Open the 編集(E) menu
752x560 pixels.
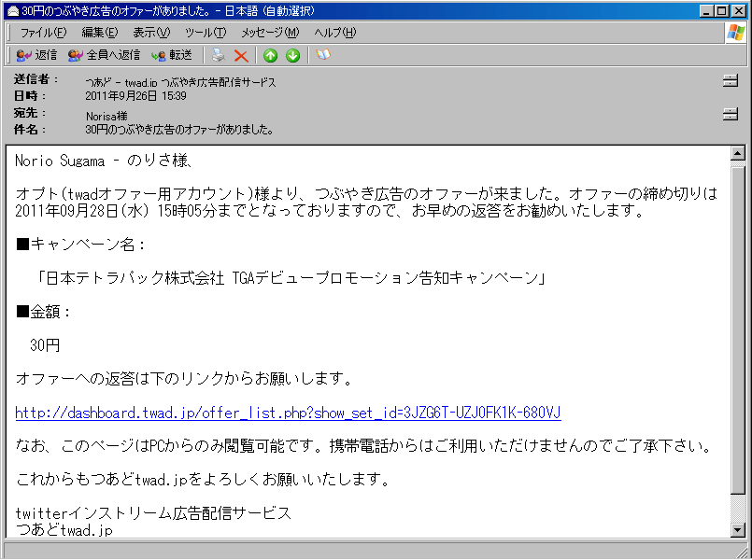pos(99,33)
